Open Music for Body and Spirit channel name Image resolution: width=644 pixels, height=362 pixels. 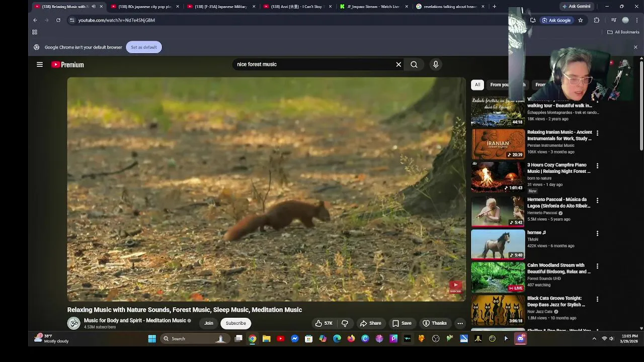point(135,320)
